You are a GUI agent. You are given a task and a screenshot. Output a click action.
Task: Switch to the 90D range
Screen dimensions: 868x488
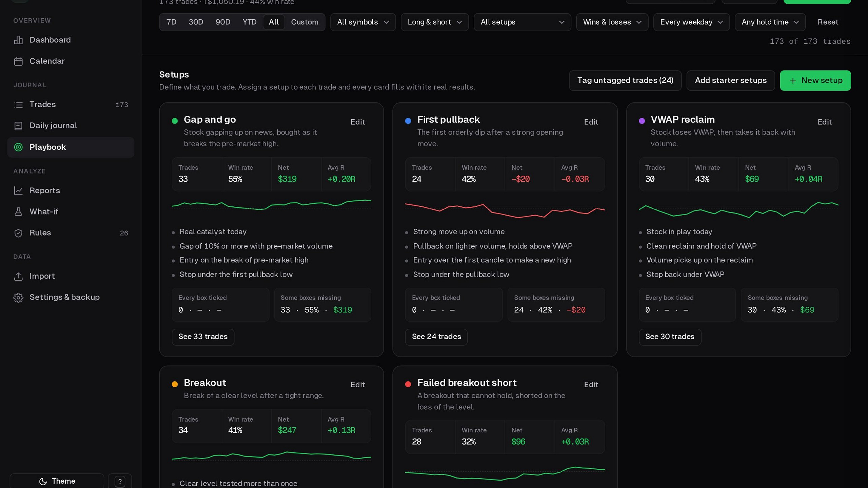pyautogui.click(x=223, y=22)
